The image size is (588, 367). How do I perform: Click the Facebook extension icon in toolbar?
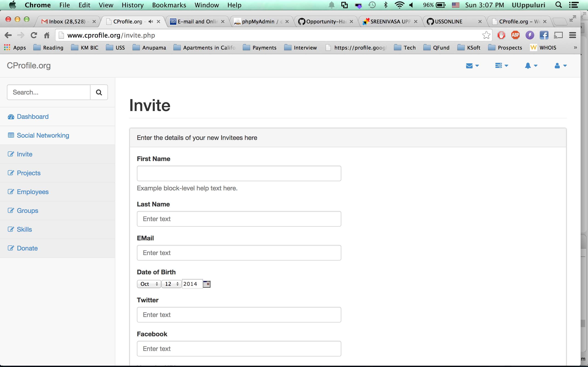tap(544, 35)
